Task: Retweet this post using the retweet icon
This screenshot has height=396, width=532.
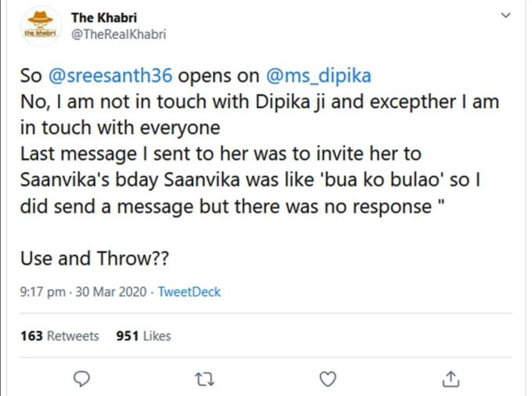Action: [205, 379]
